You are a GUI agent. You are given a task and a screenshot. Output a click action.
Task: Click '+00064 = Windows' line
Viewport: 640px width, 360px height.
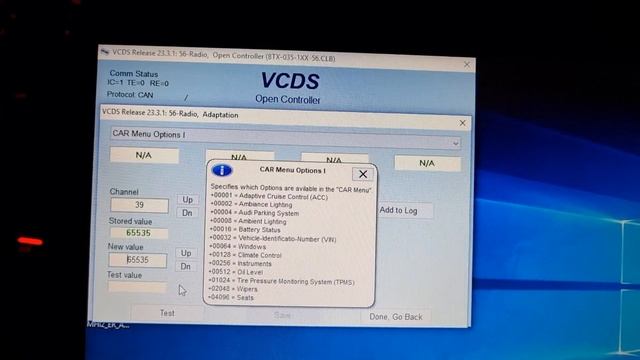[238, 247]
